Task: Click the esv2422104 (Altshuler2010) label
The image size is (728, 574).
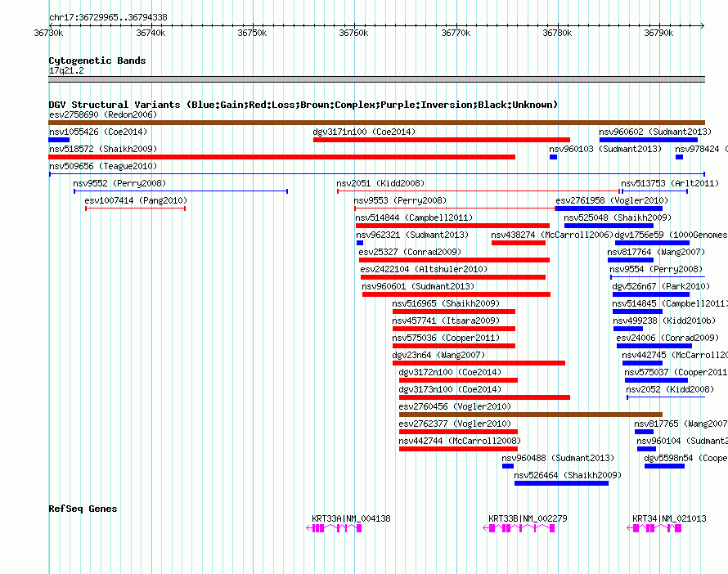Action: click(424, 269)
